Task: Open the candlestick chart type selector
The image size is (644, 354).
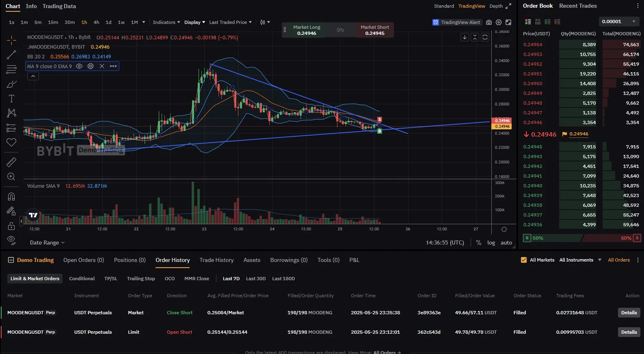Action: pos(265,22)
